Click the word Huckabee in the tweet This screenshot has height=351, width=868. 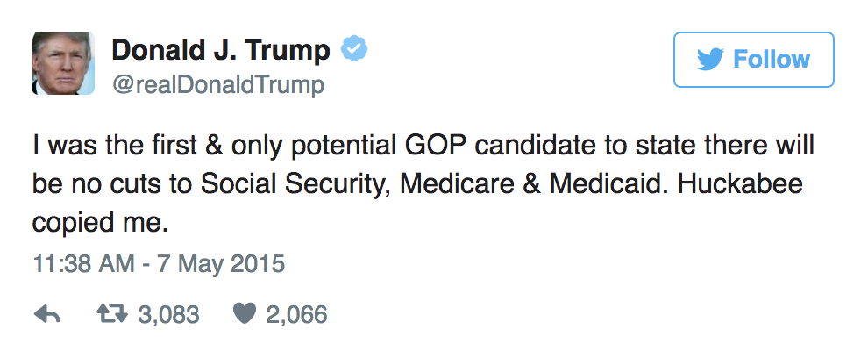point(740,184)
